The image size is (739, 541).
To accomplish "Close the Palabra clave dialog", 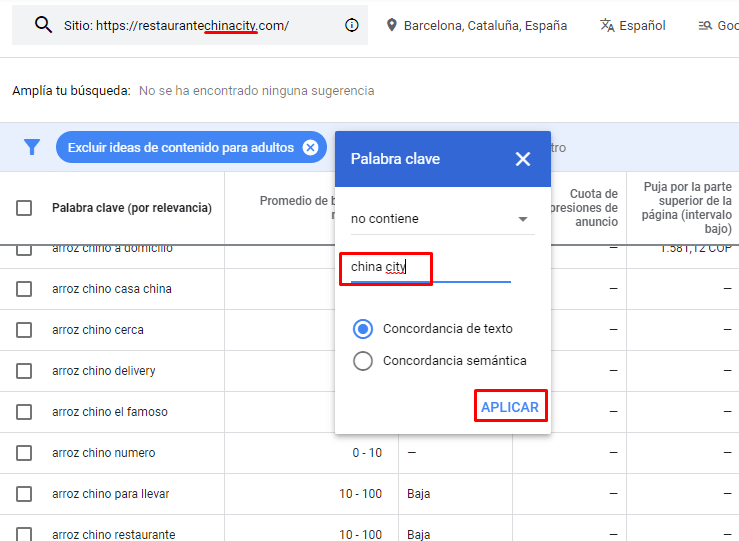I will click(523, 159).
